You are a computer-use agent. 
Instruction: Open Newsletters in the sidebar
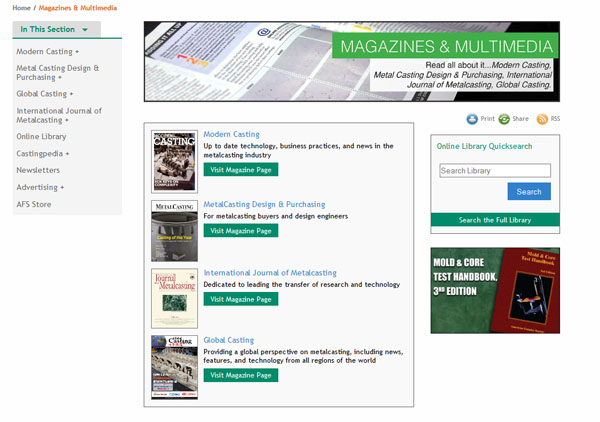tap(38, 170)
